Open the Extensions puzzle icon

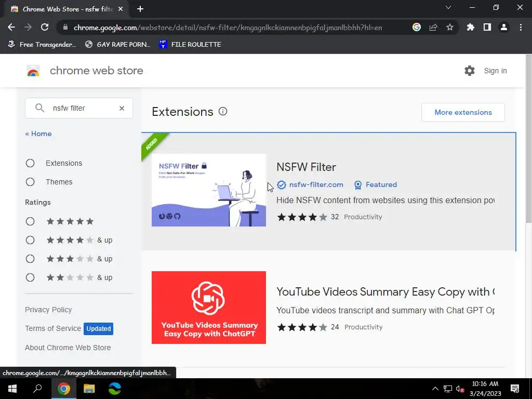tap(471, 27)
